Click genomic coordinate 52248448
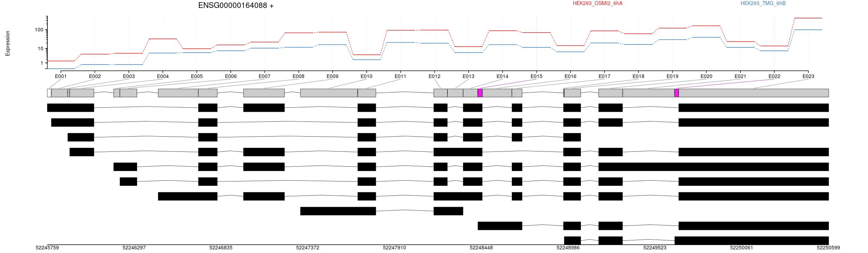The width and height of the screenshot is (868, 253). [481, 248]
